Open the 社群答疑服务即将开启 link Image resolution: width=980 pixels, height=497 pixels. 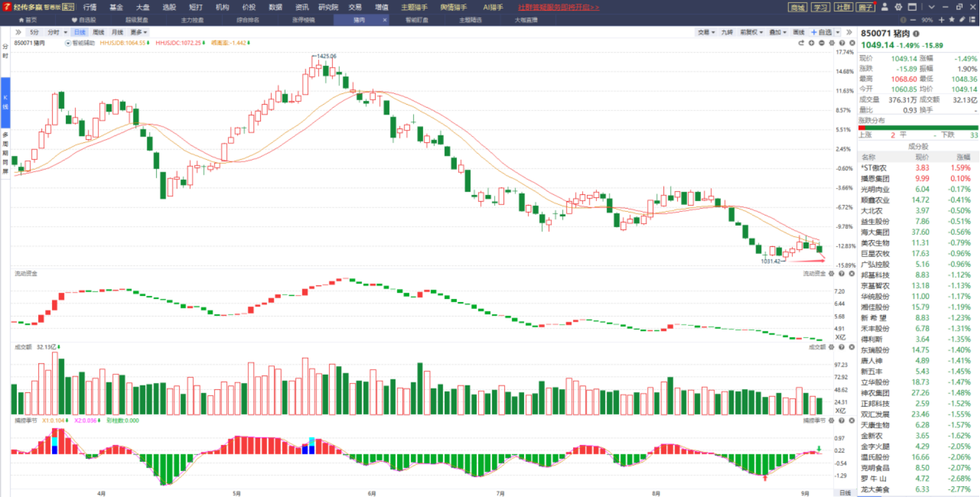[559, 7]
